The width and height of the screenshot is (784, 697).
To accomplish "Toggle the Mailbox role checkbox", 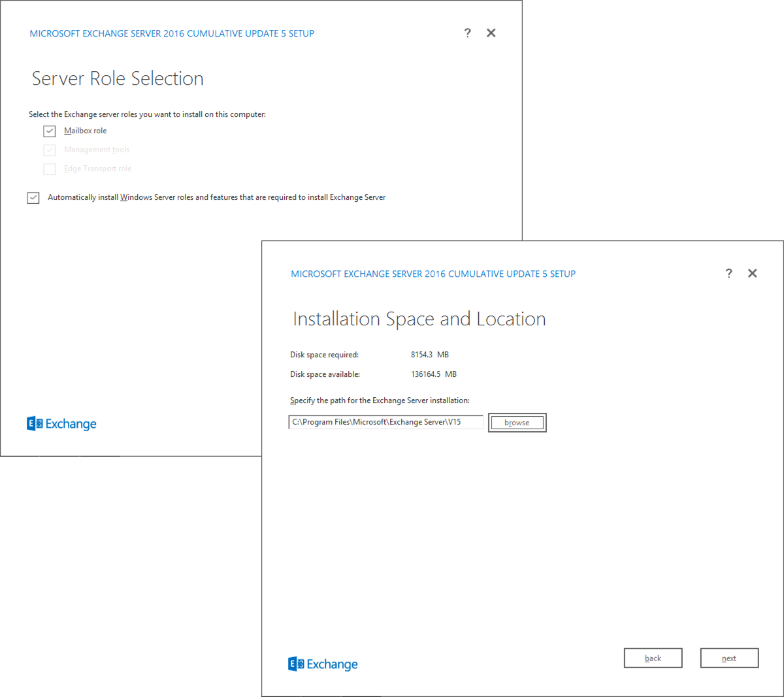I will click(x=50, y=131).
